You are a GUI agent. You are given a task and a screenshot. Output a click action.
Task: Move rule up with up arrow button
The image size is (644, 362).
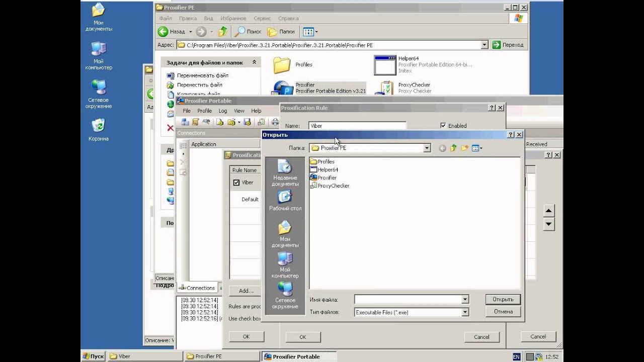[549, 211]
